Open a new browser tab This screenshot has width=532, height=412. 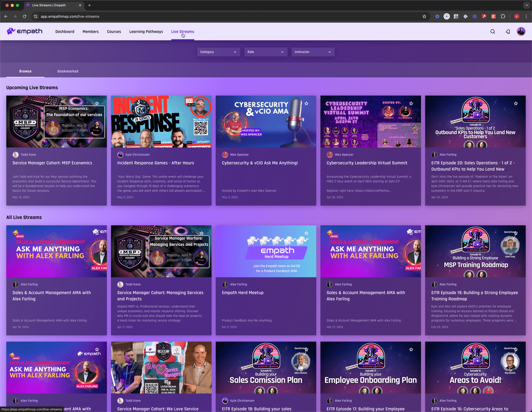coord(89,5)
